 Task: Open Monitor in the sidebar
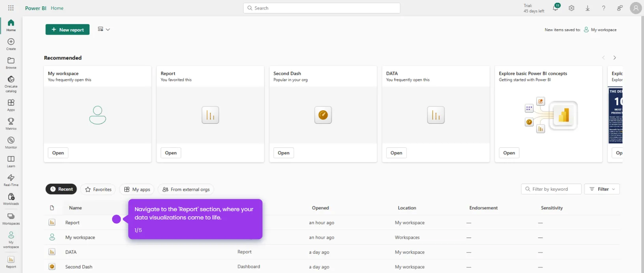[x=11, y=143]
